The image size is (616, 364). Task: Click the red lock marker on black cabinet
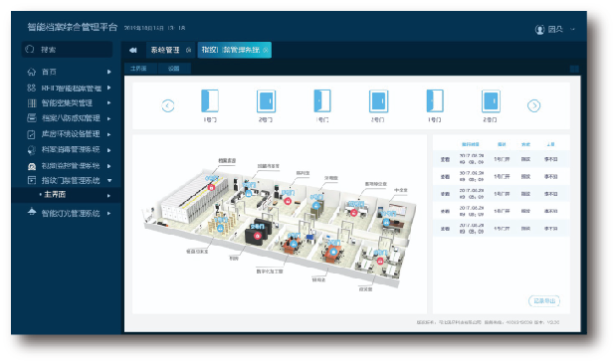[257, 236]
